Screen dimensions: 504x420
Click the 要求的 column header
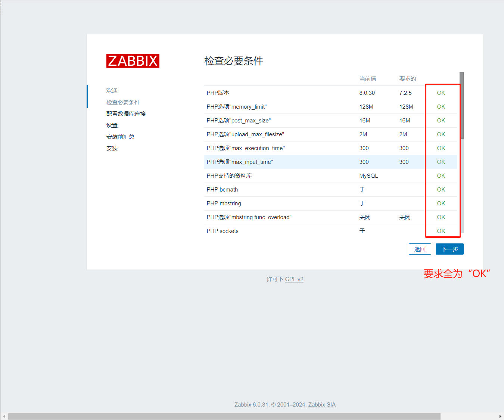coord(407,79)
